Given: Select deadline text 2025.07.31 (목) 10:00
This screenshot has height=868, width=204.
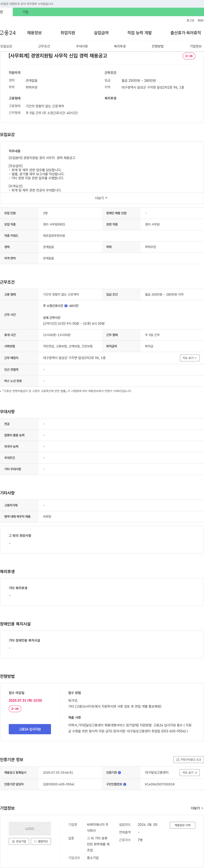Looking at the screenshot, I should tap(25, 700).
